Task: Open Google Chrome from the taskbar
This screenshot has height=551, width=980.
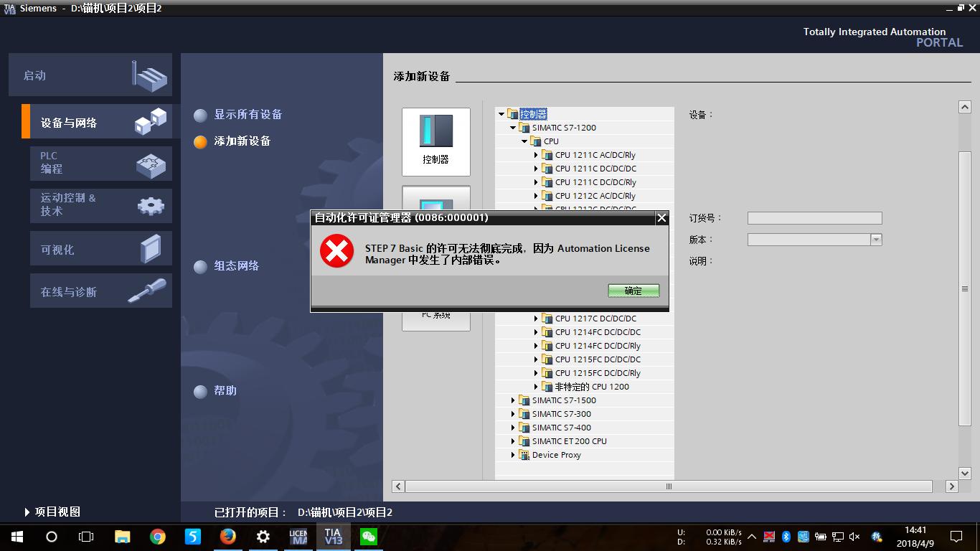Action: point(158,536)
